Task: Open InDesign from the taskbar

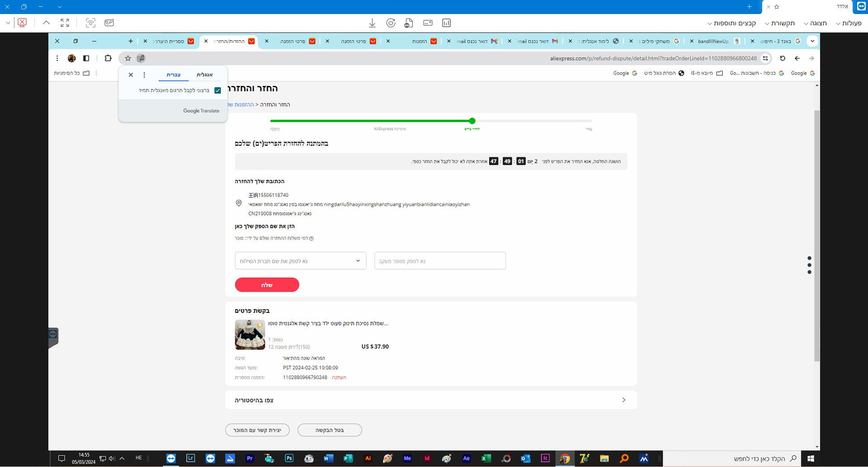Action: (427, 458)
